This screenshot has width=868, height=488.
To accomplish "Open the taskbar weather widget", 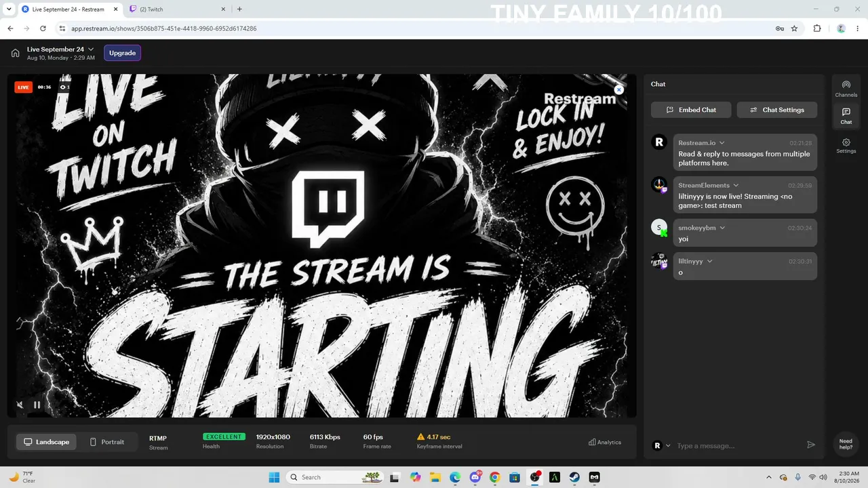I will (22, 477).
